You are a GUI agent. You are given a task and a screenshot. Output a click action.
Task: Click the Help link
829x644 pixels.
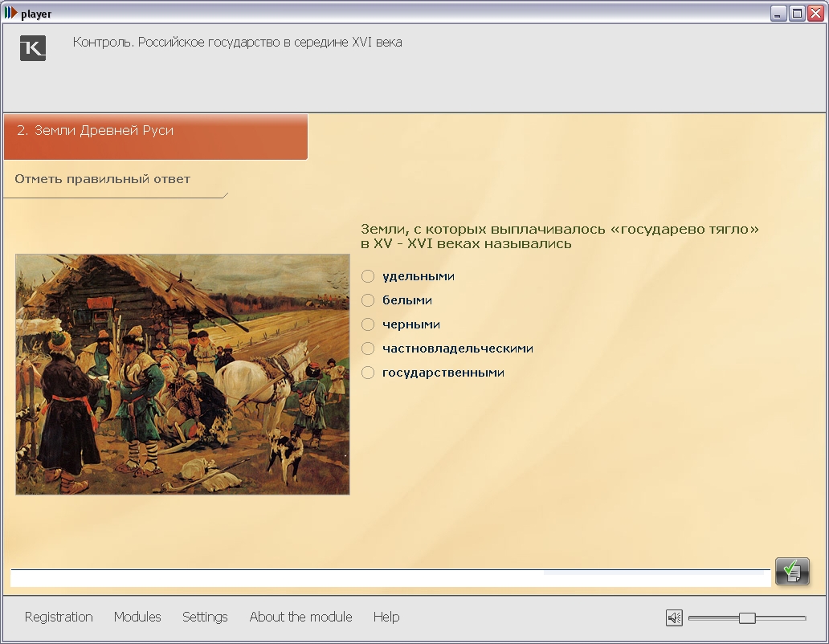click(386, 617)
